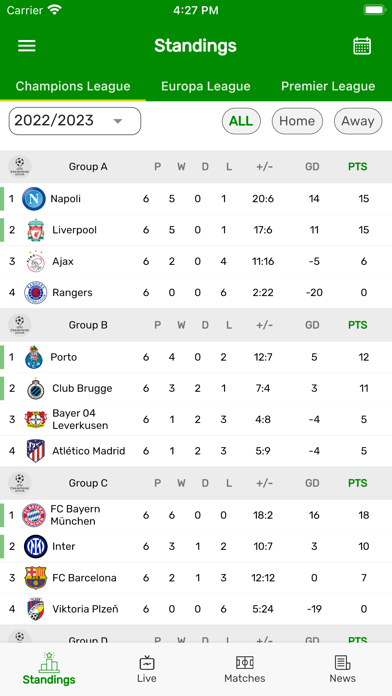Tap the Group A header row
This screenshot has height=696, width=392.
click(x=196, y=167)
